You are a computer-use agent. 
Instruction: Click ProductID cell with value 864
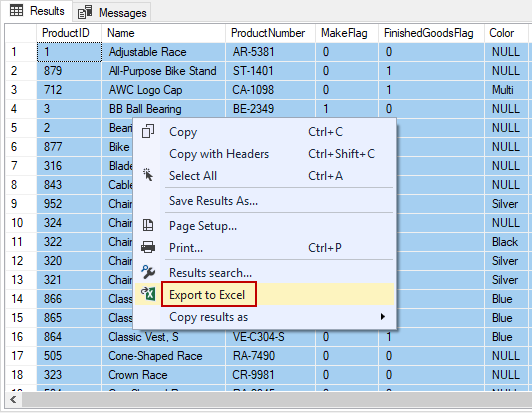[69, 337]
